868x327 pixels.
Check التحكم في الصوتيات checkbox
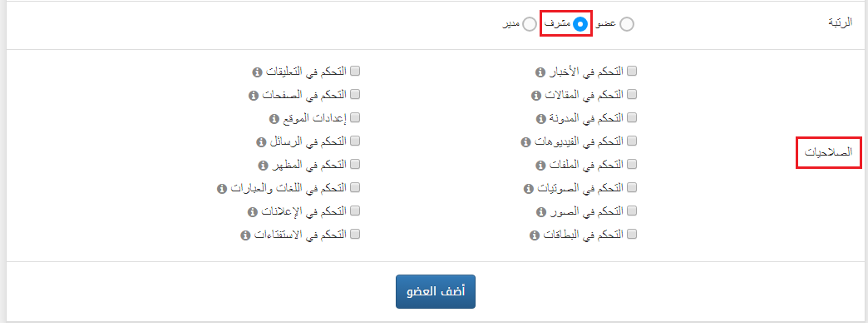coord(632,187)
